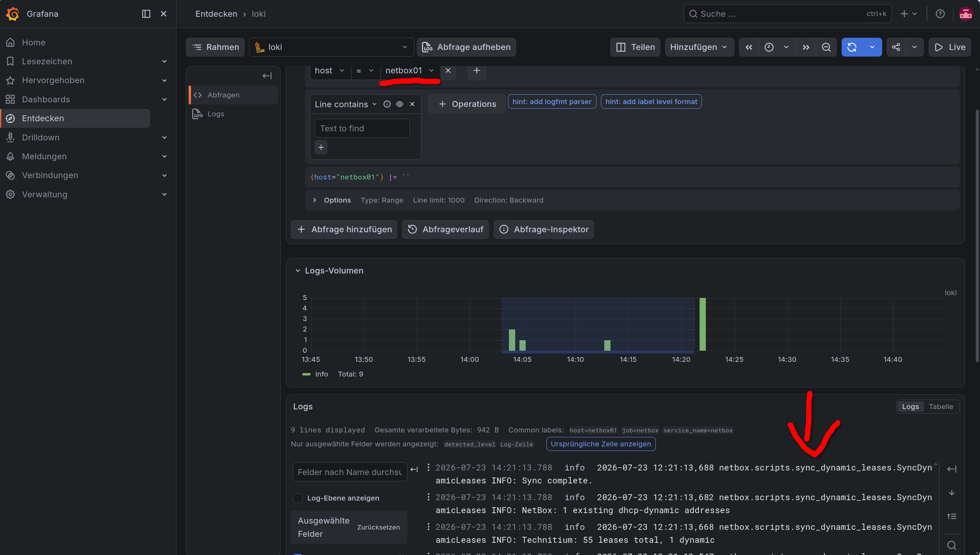Start Live log streaming

[x=950, y=47]
